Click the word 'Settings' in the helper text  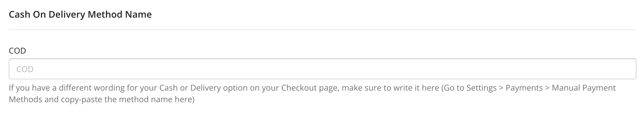pyautogui.click(x=482, y=88)
